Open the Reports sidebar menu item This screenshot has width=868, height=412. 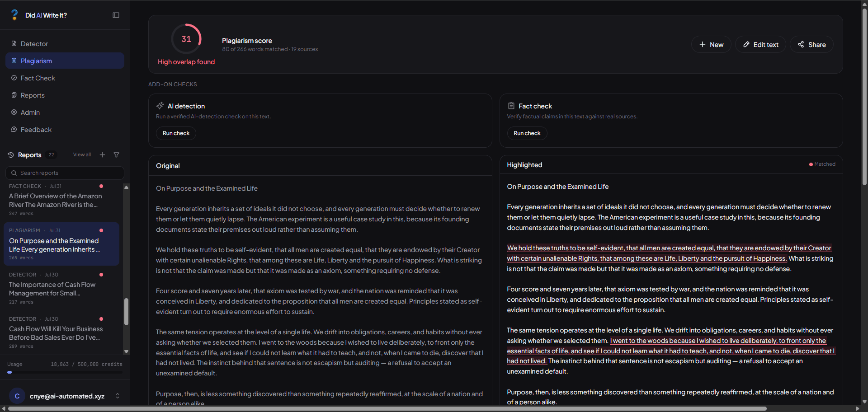pos(65,95)
